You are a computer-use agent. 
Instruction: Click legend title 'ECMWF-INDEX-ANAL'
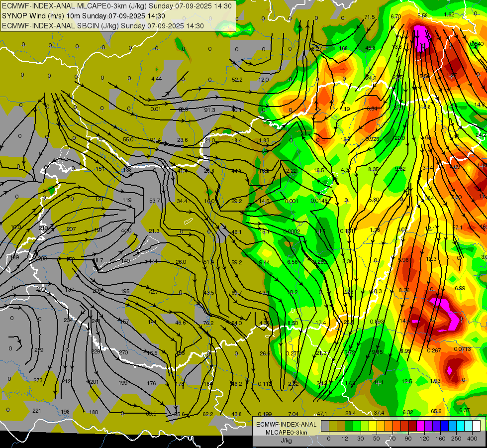[x=287, y=425]
